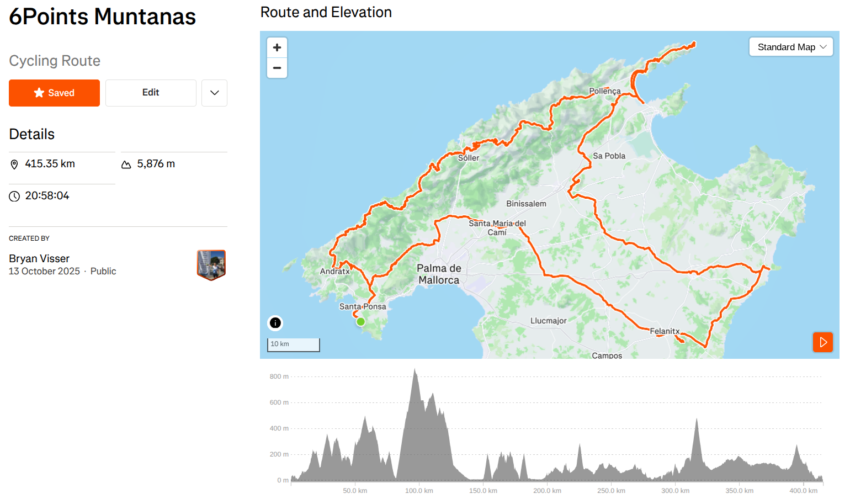Image resolution: width=850 pixels, height=504 pixels.
Task: Zoom in on the route map
Action: tap(277, 47)
